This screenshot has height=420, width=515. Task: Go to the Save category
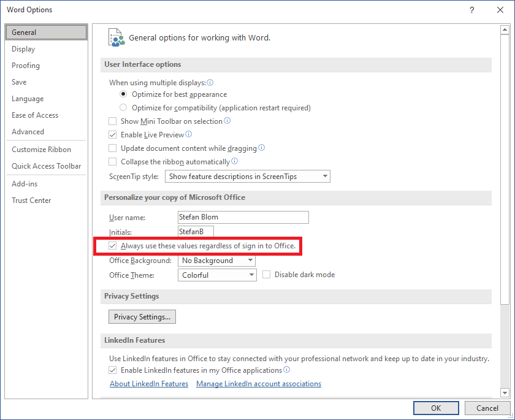coord(47,82)
